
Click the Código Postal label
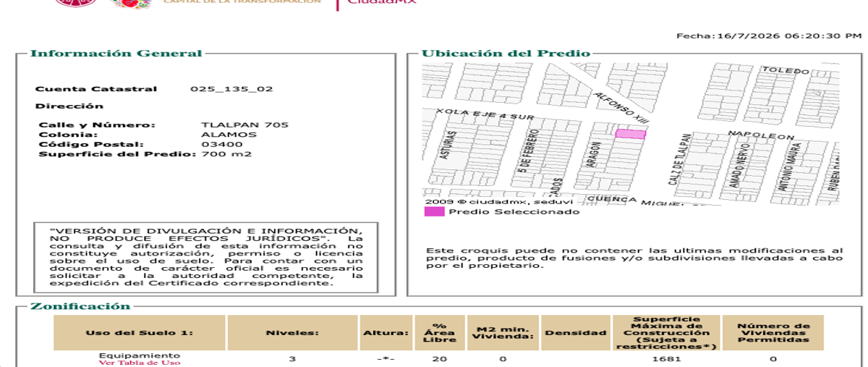[x=91, y=144]
